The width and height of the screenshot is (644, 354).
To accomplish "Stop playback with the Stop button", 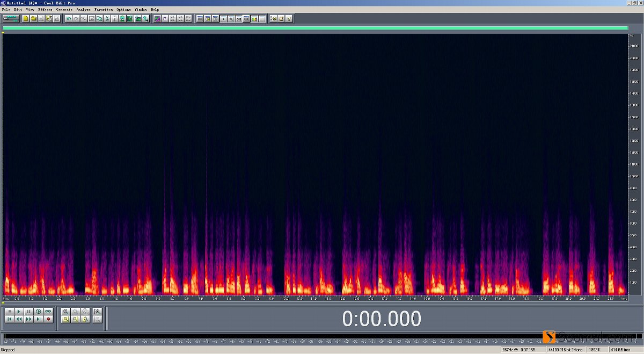I will coord(9,312).
